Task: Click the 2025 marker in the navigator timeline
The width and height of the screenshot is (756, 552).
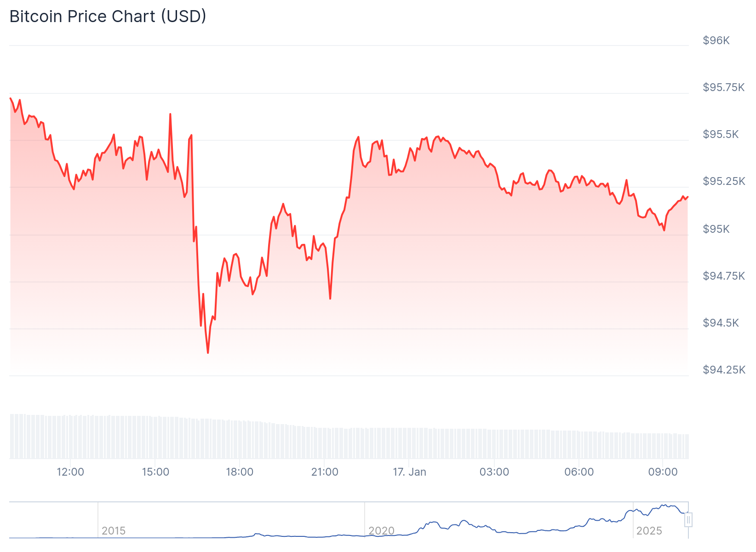Action: pyautogui.click(x=649, y=531)
